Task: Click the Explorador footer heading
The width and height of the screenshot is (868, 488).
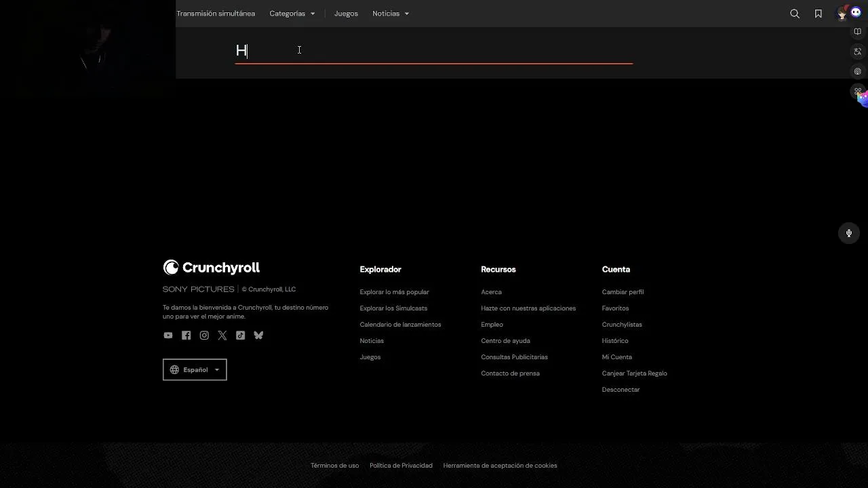Action: click(x=380, y=270)
